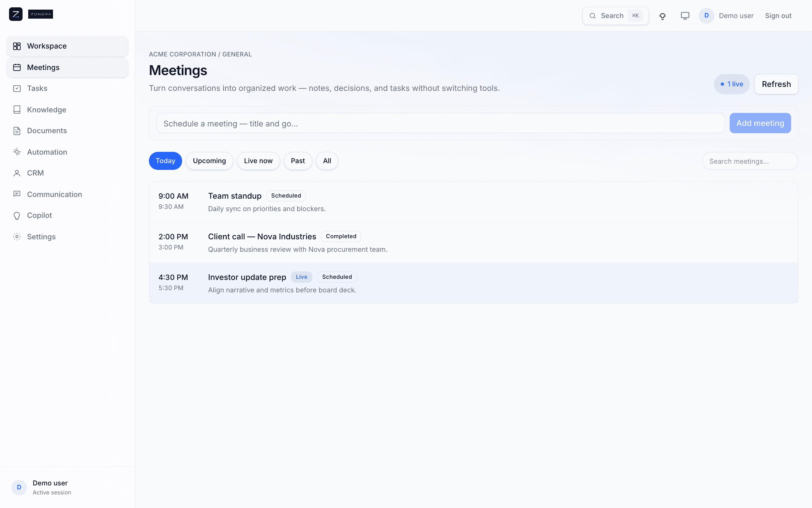Focus the Search meetings field
Screen dimensions: 812x508
tap(750, 161)
